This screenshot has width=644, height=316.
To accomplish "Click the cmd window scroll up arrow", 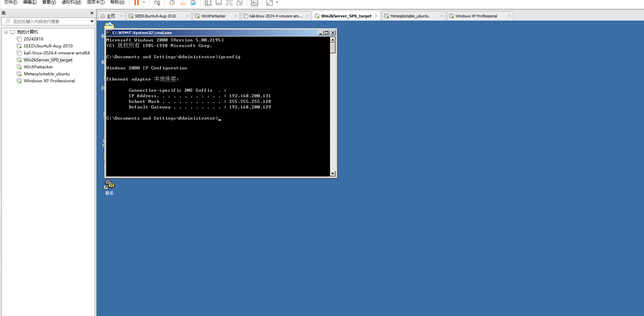I will click(x=332, y=40).
